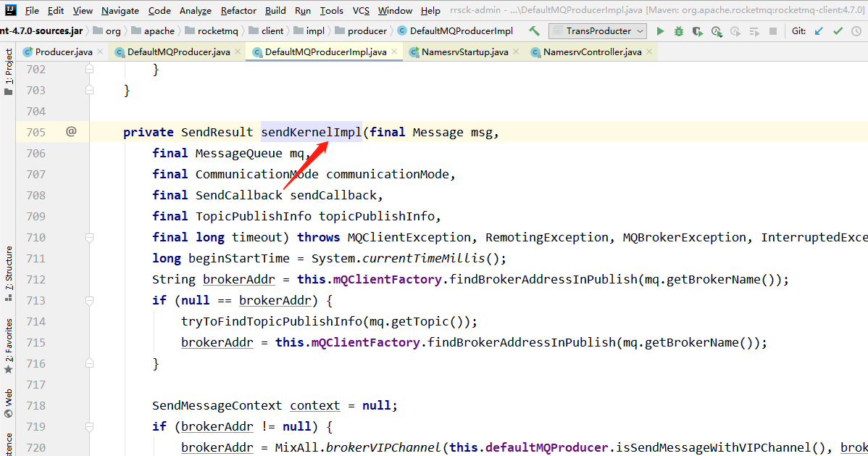Click the rocketmq breadcrumb folder

(212, 31)
